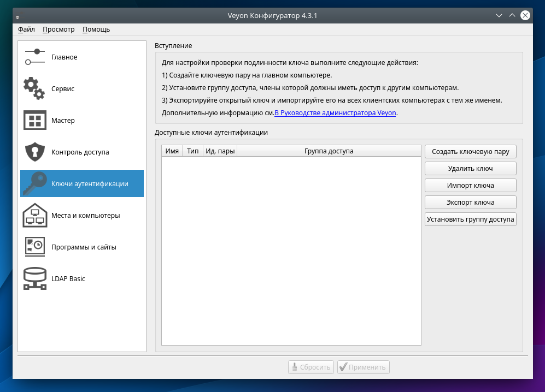Select the Программы и сайты label

click(x=84, y=247)
